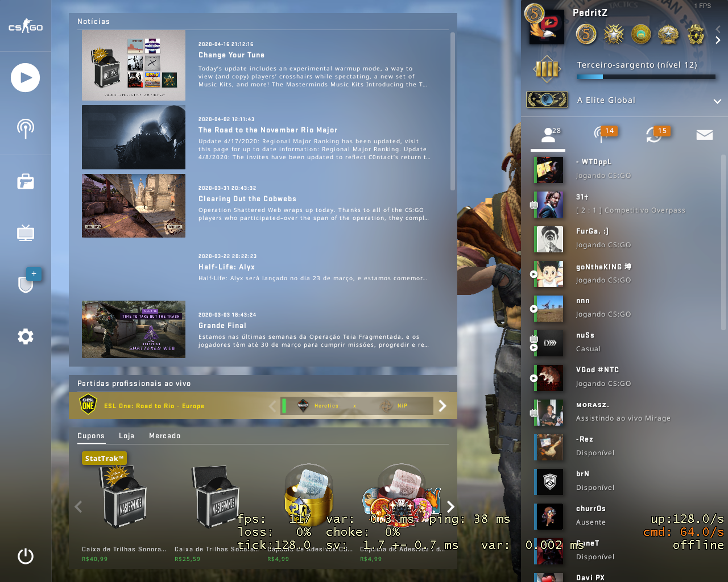This screenshot has height=582, width=728.
Task: Click the Rio Major soldiers thumbnail
Action: [x=134, y=137]
